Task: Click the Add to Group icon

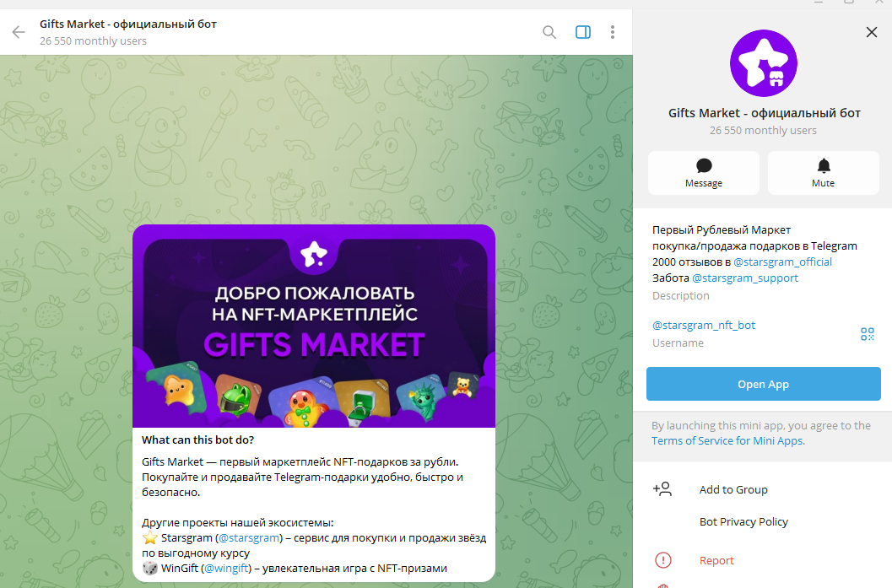Action: point(662,489)
